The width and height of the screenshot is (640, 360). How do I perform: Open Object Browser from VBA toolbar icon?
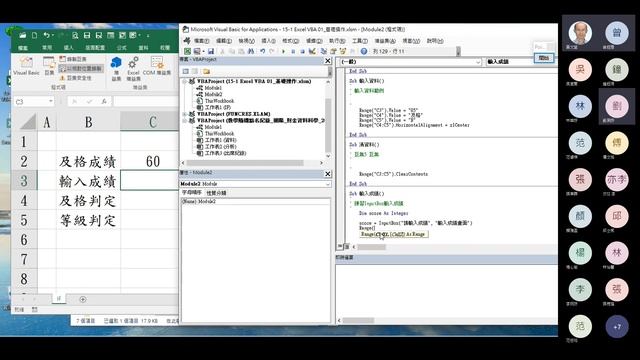pos(343,51)
